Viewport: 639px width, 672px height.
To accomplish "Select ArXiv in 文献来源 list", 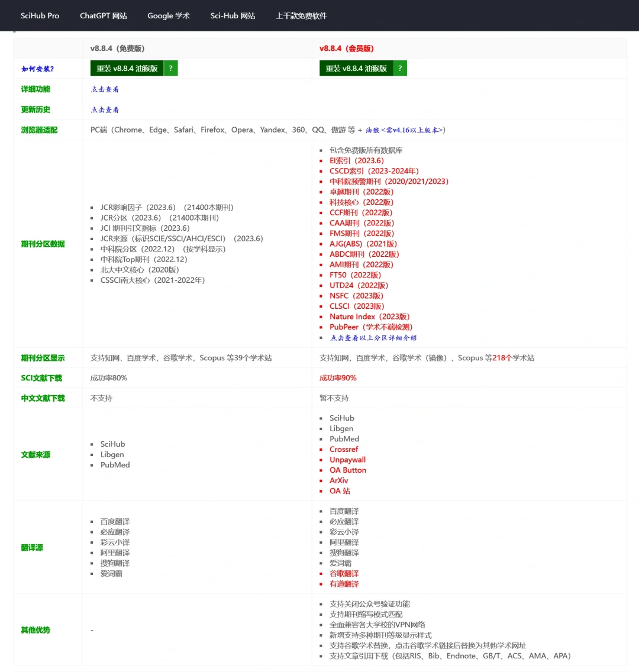I will 338,480.
